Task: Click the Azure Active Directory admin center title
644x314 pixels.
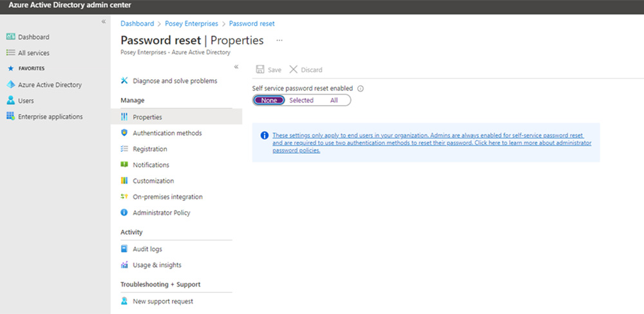Action: [x=70, y=6]
